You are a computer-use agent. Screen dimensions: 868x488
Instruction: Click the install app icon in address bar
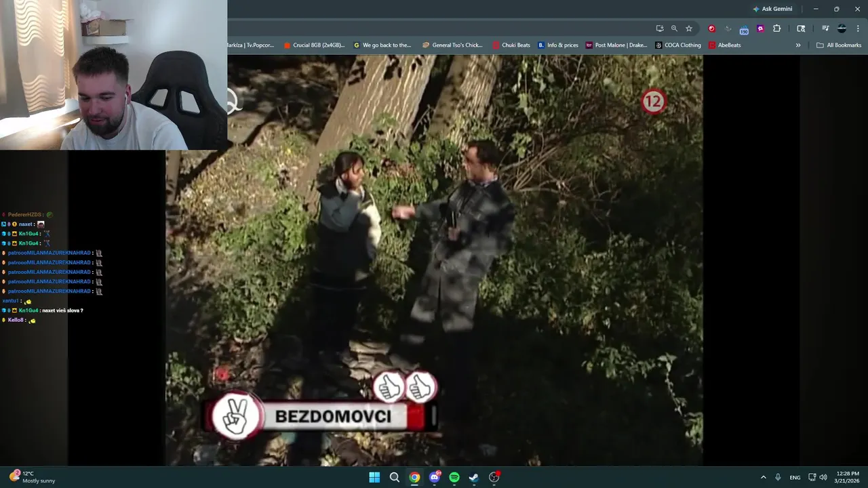click(x=660, y=28)
